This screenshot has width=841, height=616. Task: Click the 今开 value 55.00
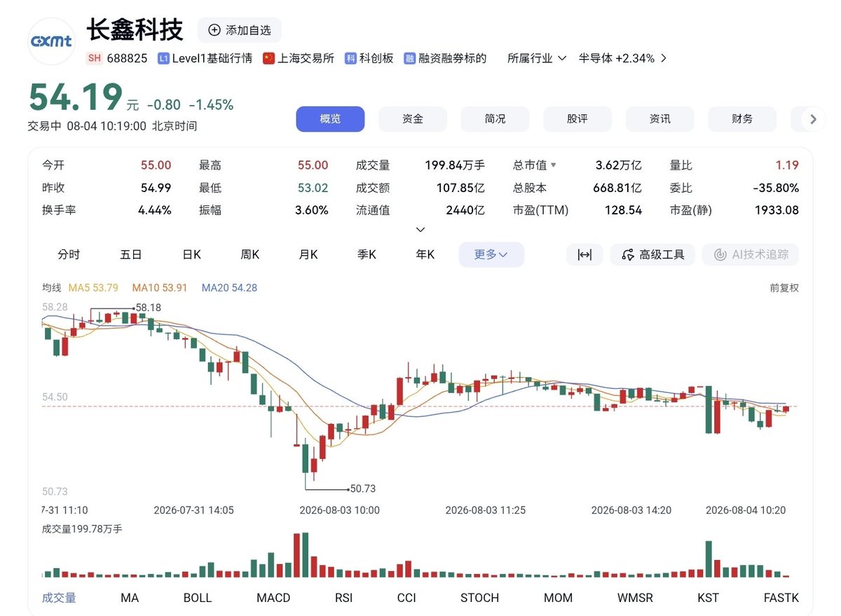pyautogui.click(x=156, y=165)
